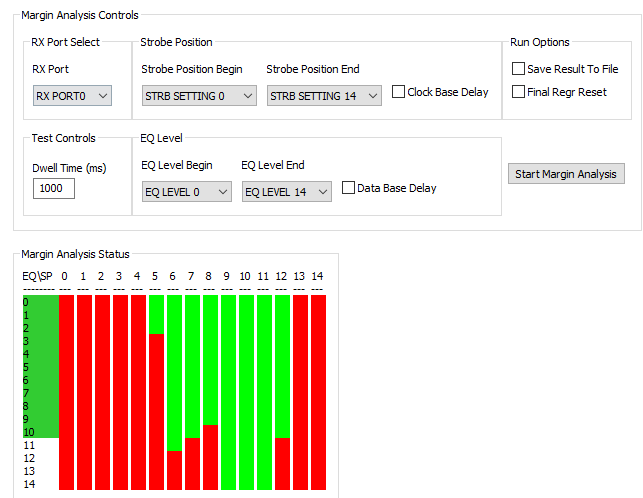
Task: Toggle Final Regr Reset checkbox
Action: point(518,91)
